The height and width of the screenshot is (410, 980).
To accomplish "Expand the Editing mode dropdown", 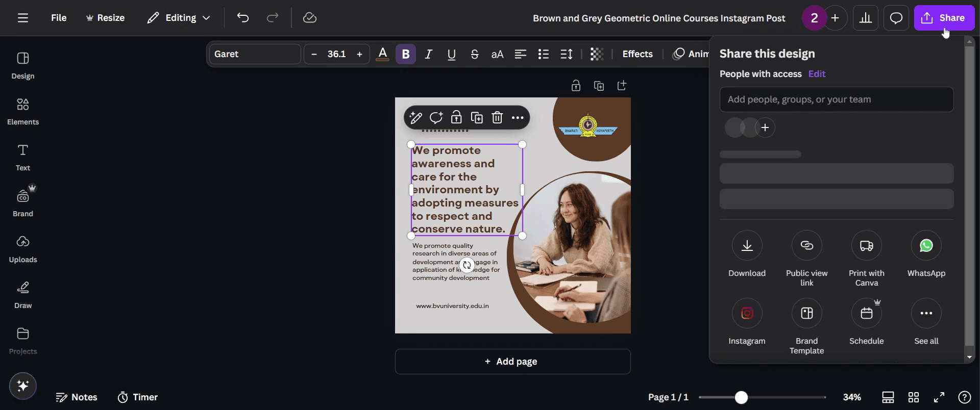I will (179, 18).
